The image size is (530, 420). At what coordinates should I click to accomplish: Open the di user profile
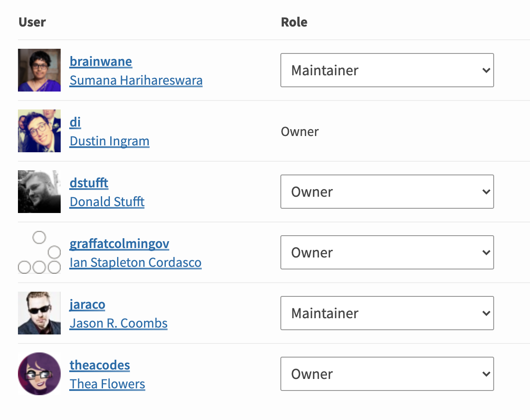pyautogui.click(x=75, y=122)
